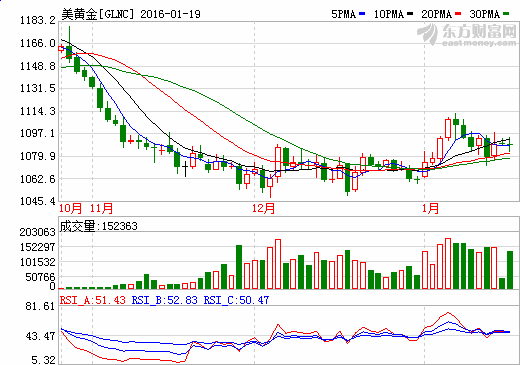This screenshot has width=520, height=365.
Task: Click the 1183.2 price axis label
Action: [x=38, y=21]
